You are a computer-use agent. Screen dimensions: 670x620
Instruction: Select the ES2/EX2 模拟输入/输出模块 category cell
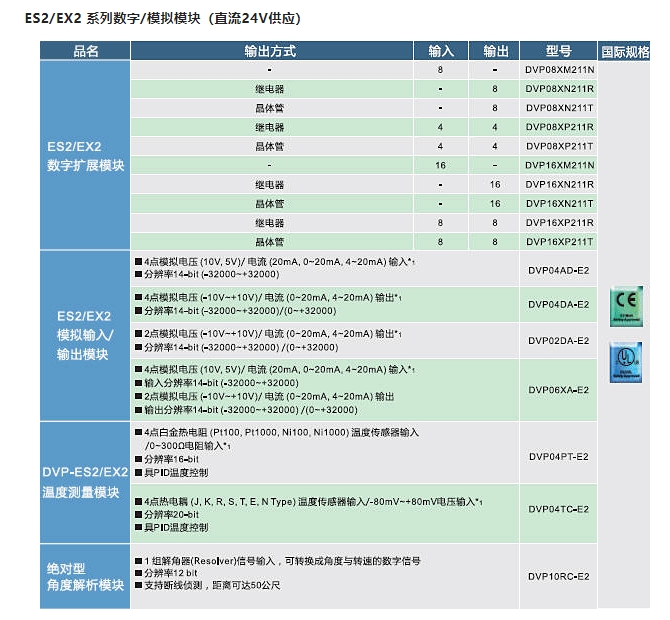coord(86,335)
